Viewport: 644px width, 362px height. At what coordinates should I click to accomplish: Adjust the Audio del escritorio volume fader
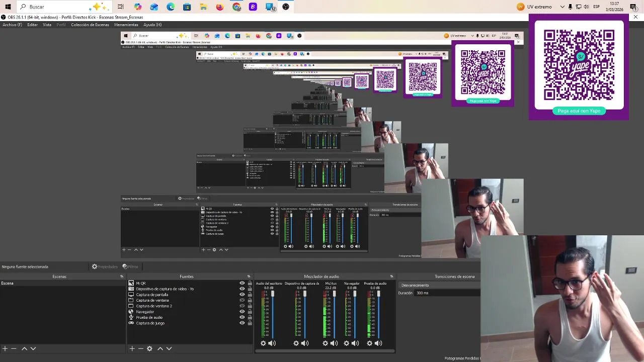point(273,294)
